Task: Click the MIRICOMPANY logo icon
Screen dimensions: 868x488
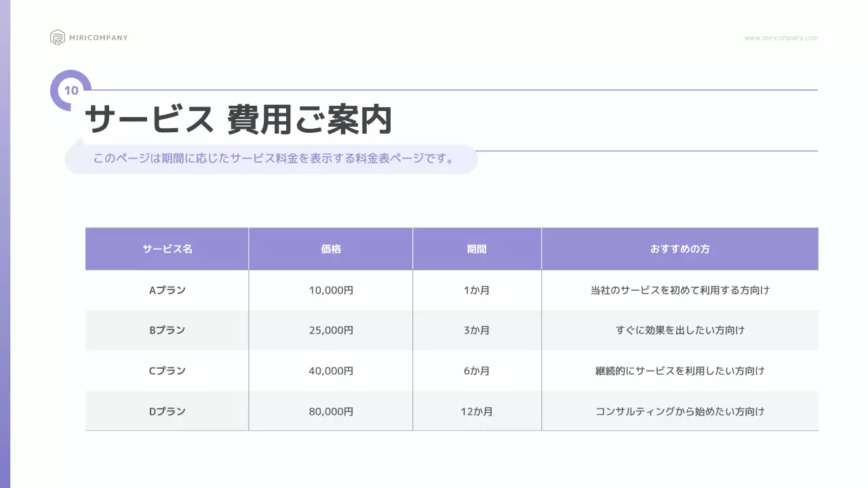Action: (x=56, y=37)
